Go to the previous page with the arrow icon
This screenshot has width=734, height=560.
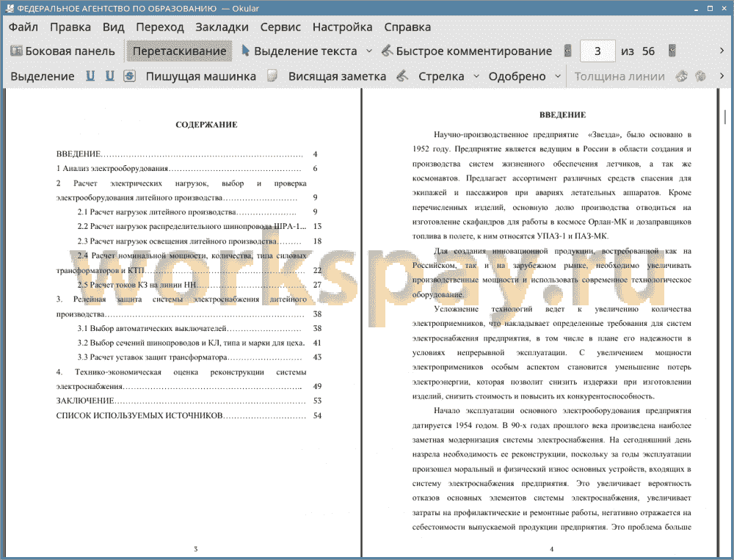568,51
